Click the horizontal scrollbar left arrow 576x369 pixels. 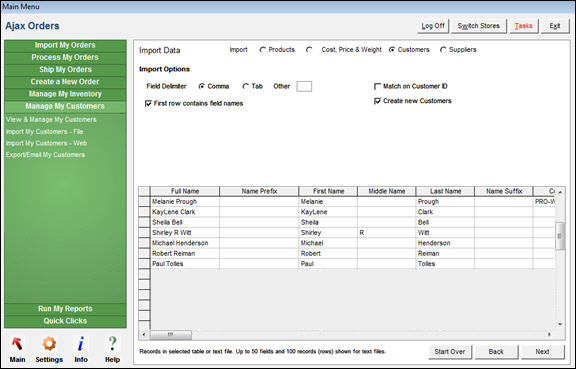[x=144, y=334]
